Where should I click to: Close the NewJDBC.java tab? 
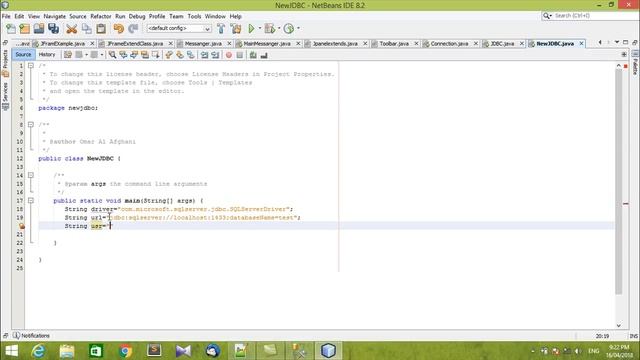(581, 44)
